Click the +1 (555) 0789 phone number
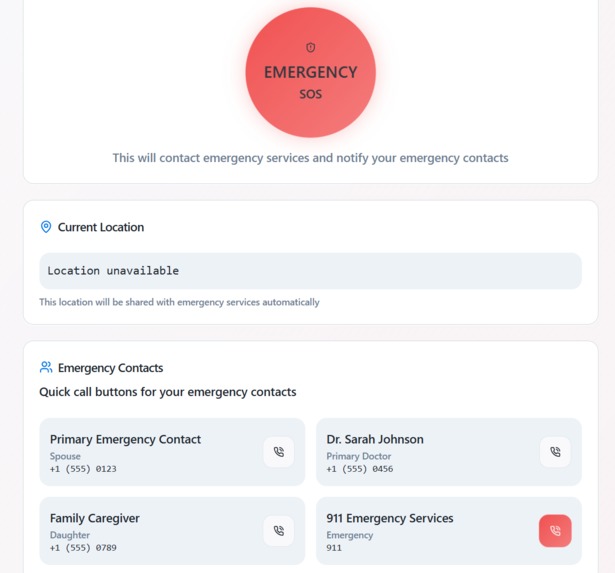Image resolution: width=615 pixels, height=573 pixels. pos(83,548)
